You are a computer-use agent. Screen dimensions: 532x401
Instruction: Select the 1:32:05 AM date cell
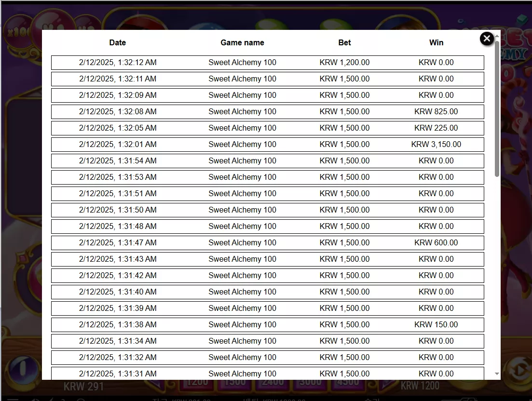tap(118, 128)
